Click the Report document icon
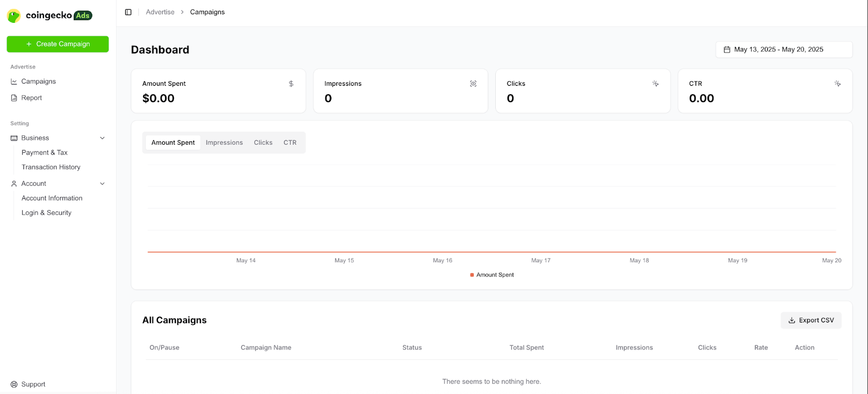Image resolution: width=868 pixels, height=394 pixels. (14, 98)
